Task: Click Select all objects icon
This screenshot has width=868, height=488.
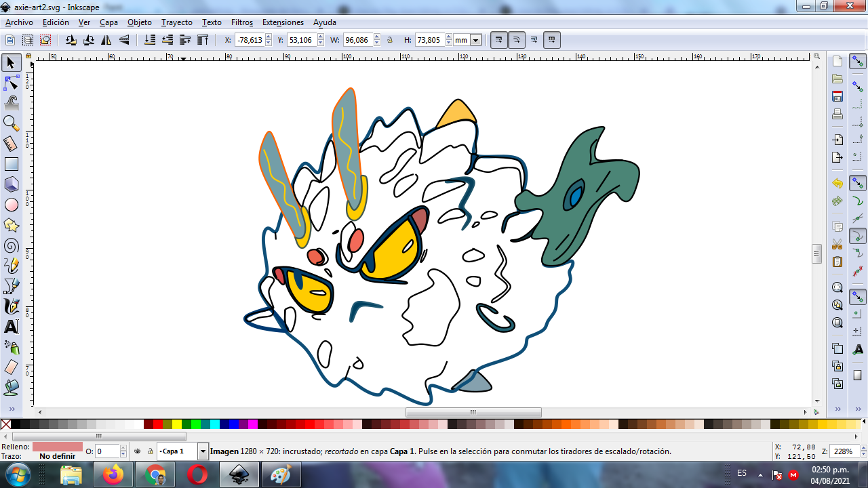Action: pos(10,40)
